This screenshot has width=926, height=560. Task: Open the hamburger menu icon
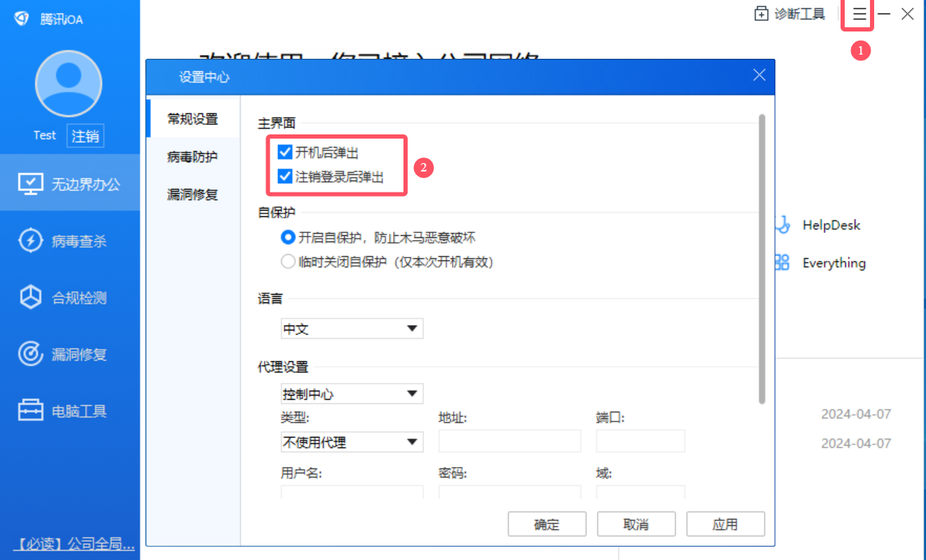tap(859, 14)
